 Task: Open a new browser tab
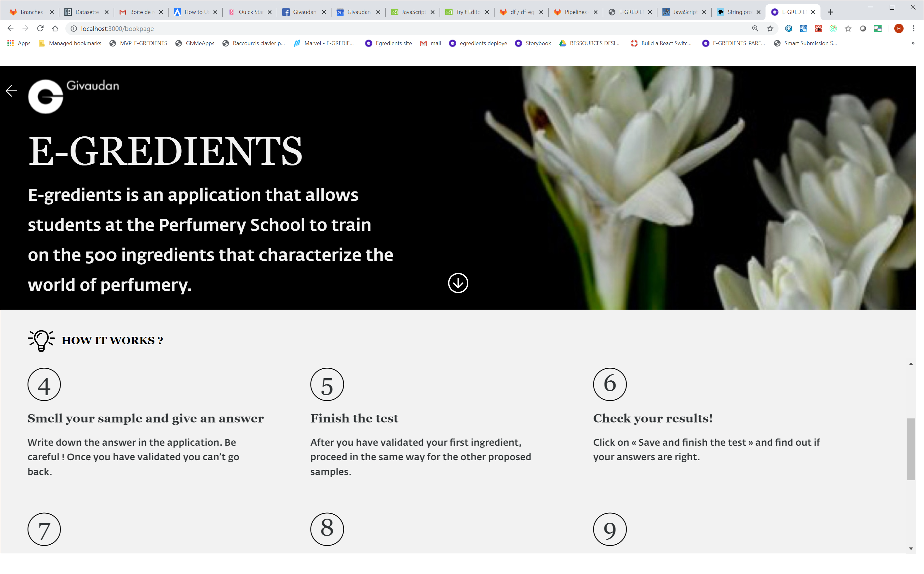click(831, 12)
